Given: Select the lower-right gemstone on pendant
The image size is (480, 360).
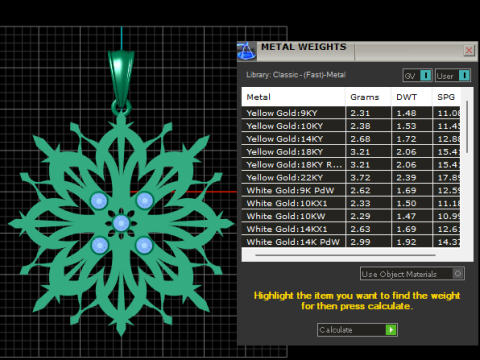Looking at the screenshot, I should point(144,245).
